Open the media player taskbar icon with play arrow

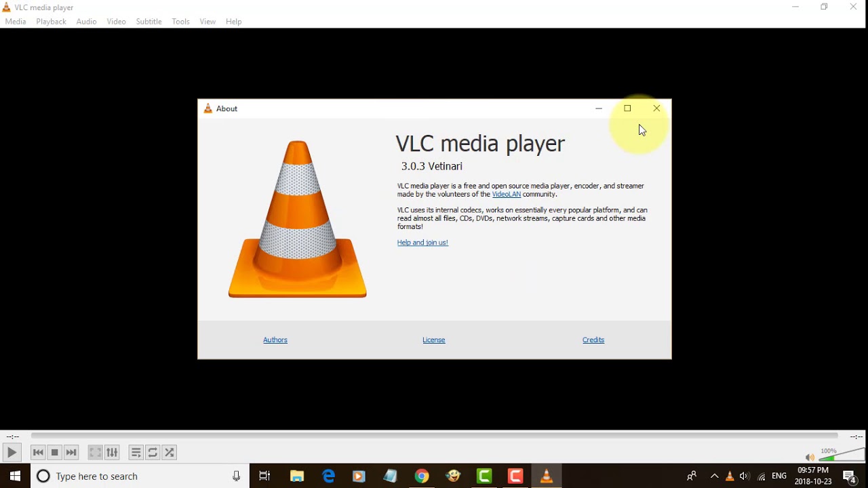click(359, 476)
